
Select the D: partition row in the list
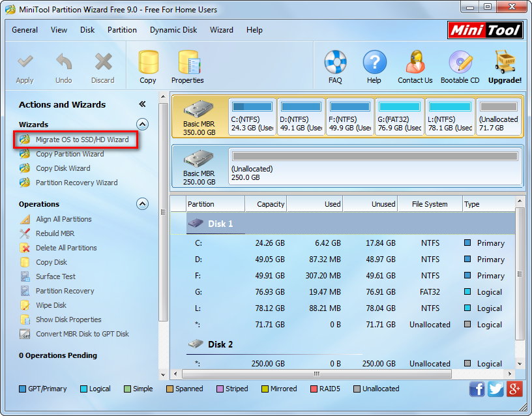(342, 260)
